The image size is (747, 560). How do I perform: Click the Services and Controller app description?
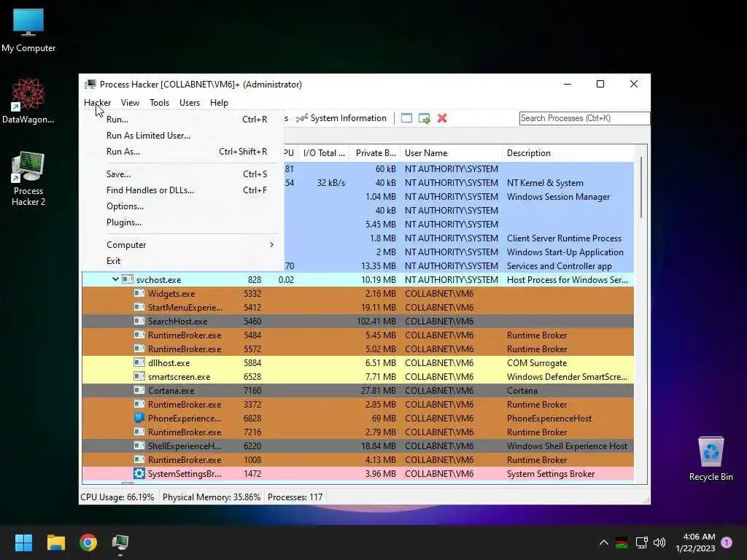(560, 265)
